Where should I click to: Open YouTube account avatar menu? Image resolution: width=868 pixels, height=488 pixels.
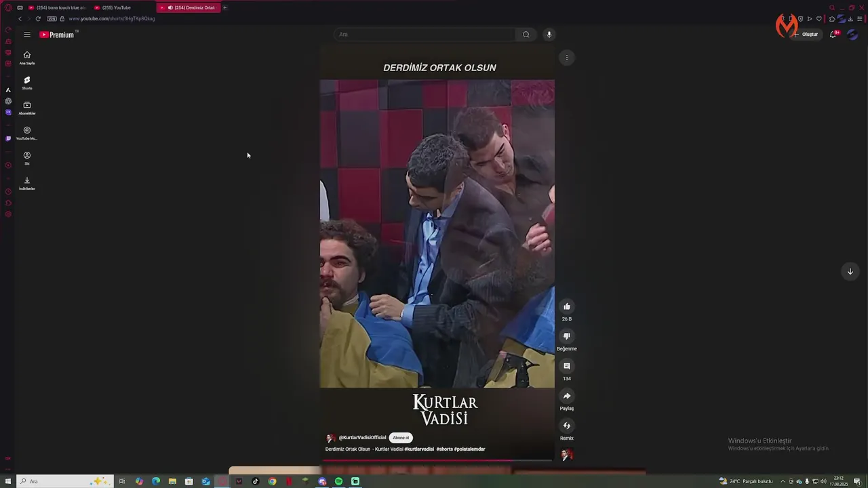coord(852,35)
